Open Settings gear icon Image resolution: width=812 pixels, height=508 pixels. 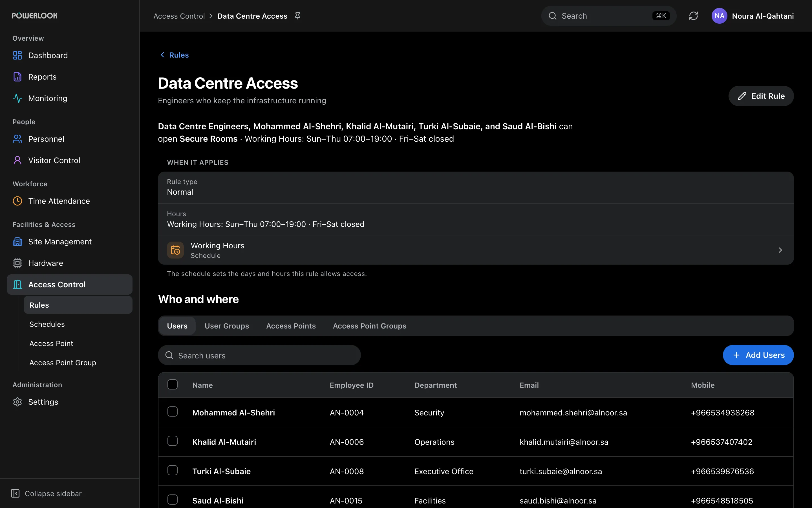(x=17, y=402)
